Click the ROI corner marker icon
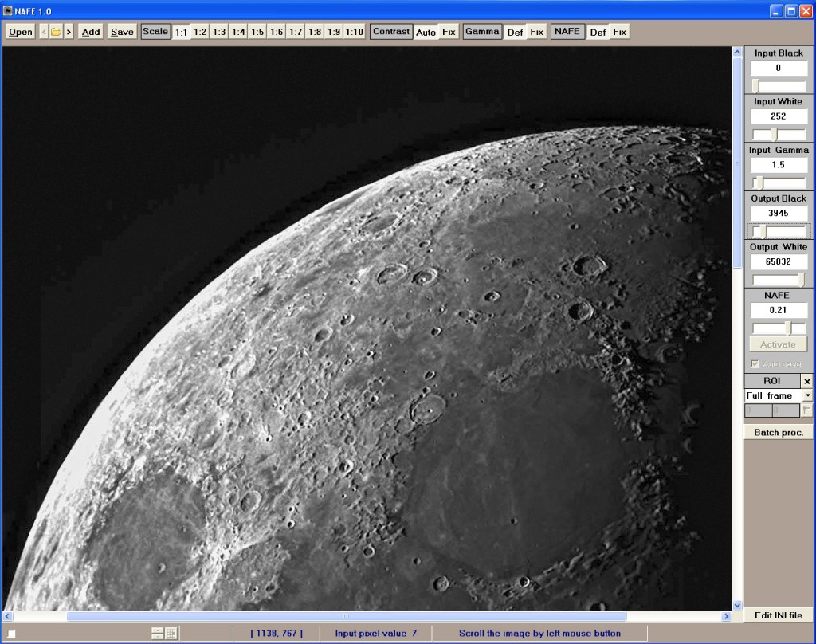Screen dimensions: 816x644 tap(806, 410)
